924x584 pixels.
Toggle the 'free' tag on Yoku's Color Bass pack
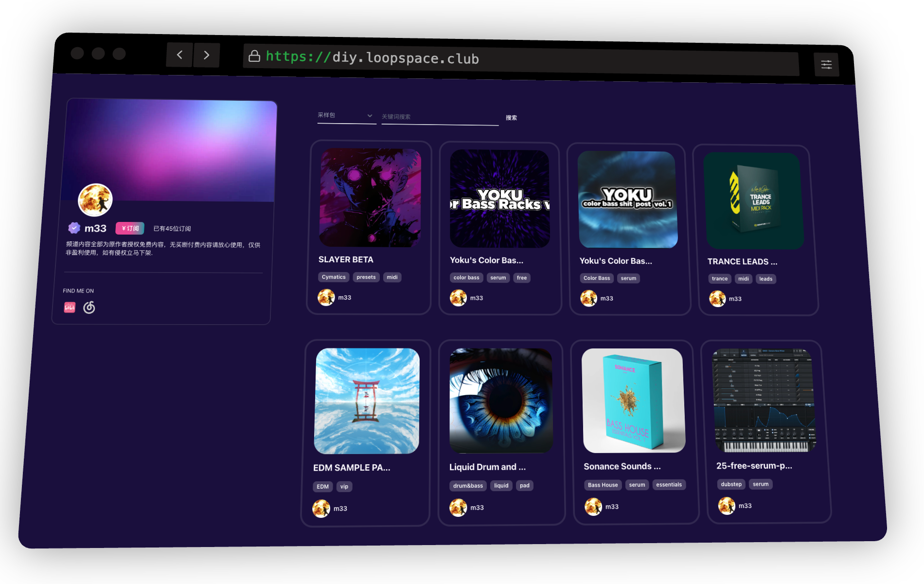click(521, 277)
